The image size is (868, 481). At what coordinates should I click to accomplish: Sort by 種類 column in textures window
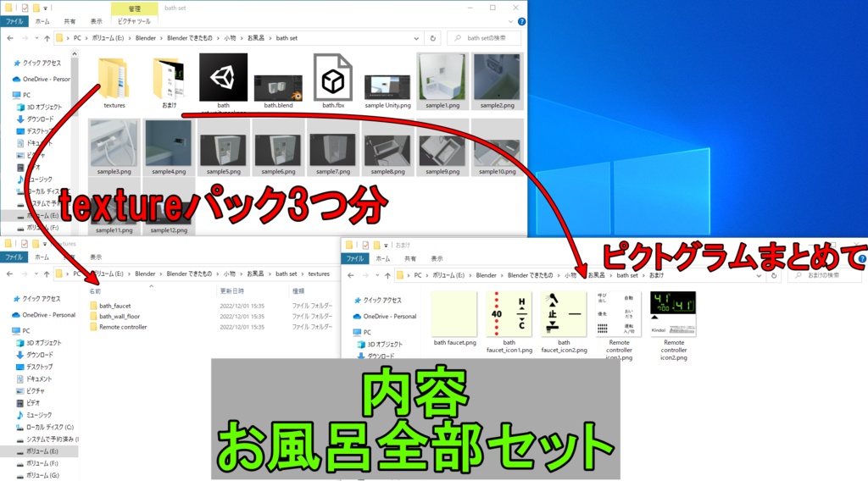coord(298,290)
